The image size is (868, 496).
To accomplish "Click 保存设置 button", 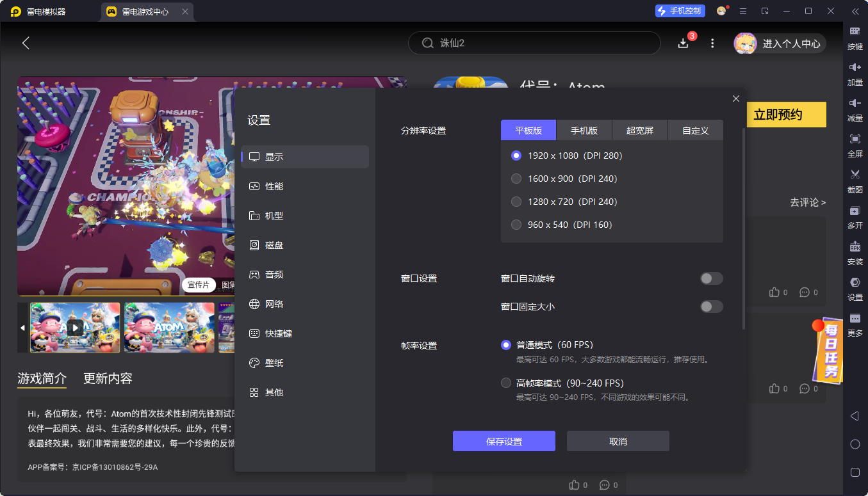I will tap(504, 442).
